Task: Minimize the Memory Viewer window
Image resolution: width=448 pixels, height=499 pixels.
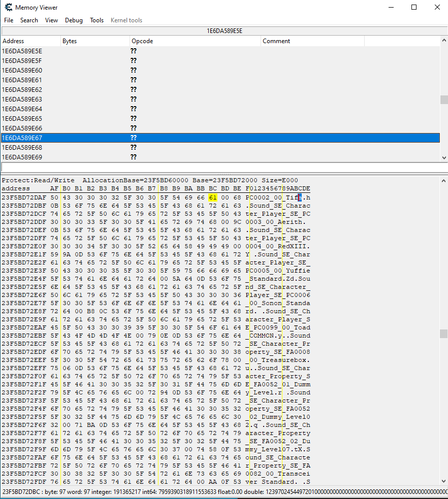Action: coord(391,8)
